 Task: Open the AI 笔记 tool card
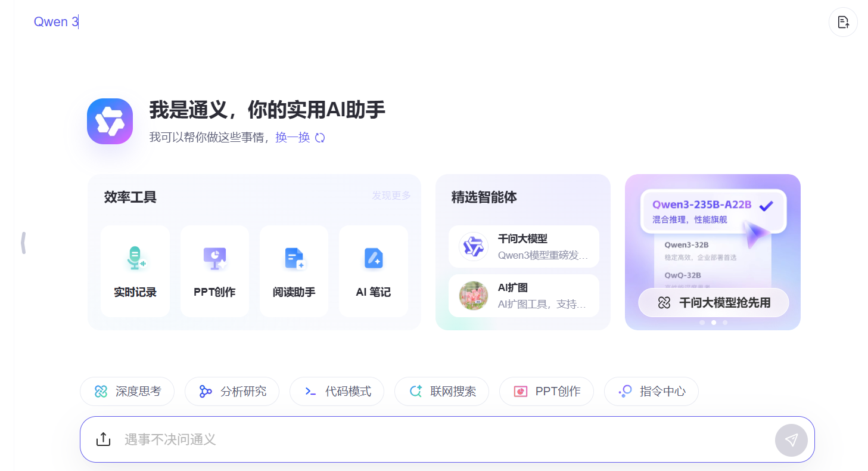click(x=374, y=271)
